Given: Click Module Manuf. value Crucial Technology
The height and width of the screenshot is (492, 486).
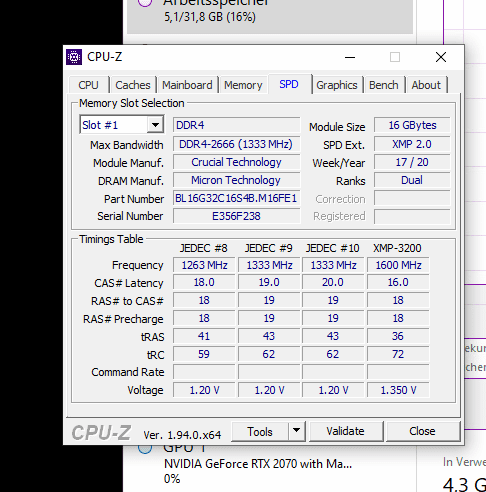Looking at the screenshot, I should pyautogui.click(x=236, y=162).
